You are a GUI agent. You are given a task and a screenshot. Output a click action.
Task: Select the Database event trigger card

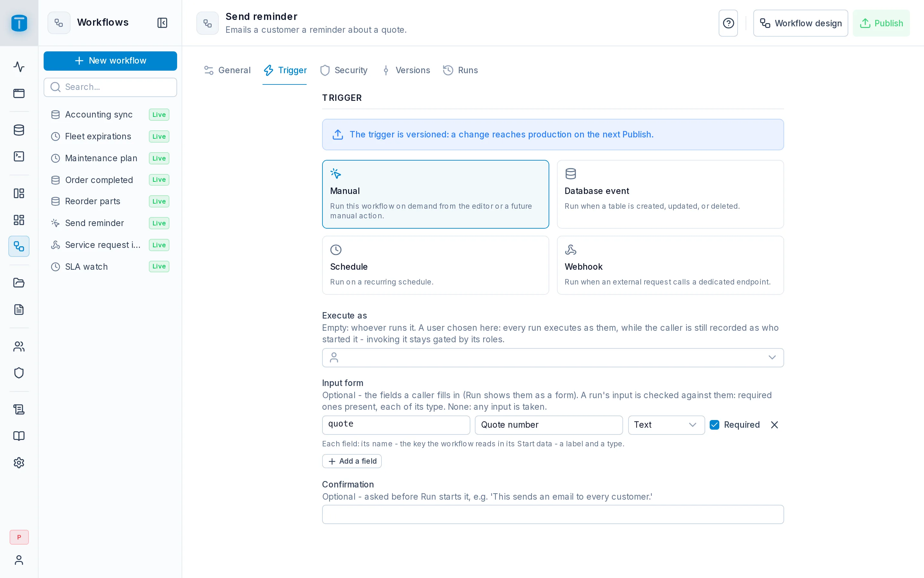click(x=670, y=194)
